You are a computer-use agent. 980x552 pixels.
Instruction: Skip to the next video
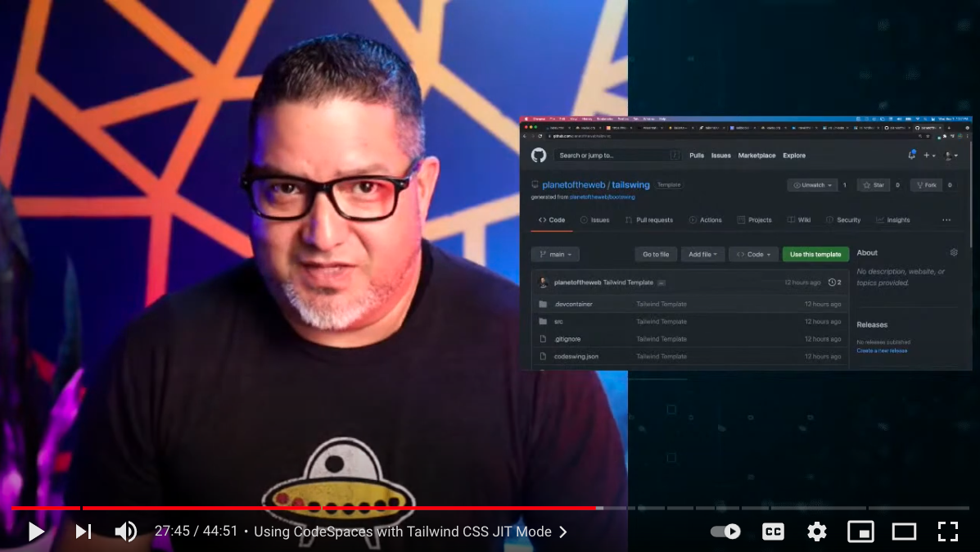83,532
